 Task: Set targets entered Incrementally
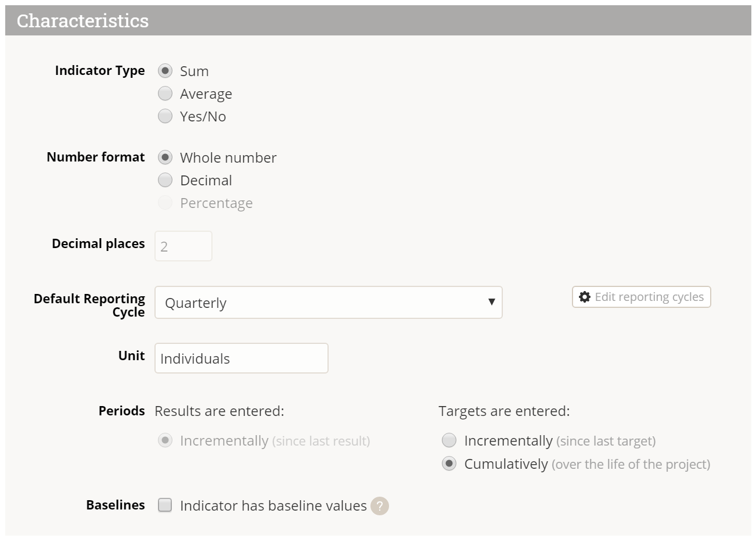tap(449, 440)
